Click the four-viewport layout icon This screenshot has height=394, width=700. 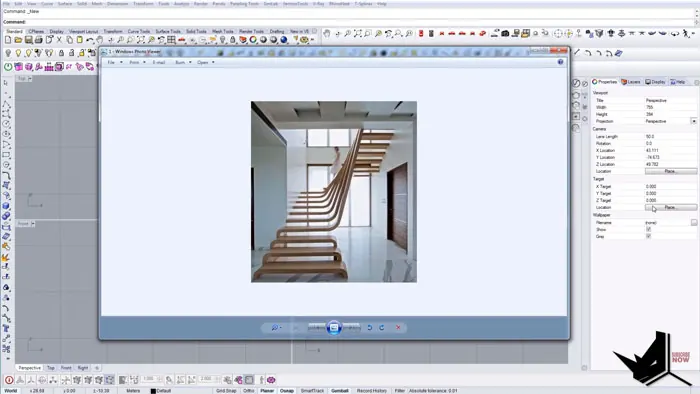(171, 40)
